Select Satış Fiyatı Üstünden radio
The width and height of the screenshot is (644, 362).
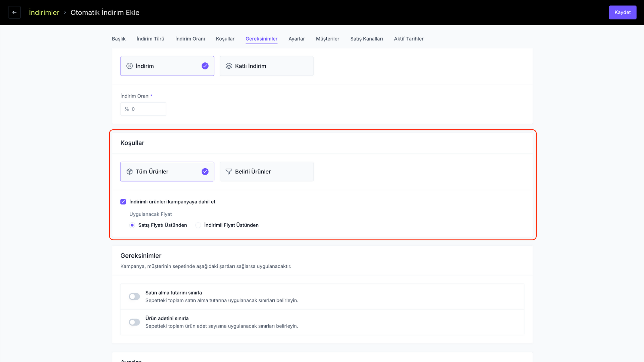coord(132,225)
